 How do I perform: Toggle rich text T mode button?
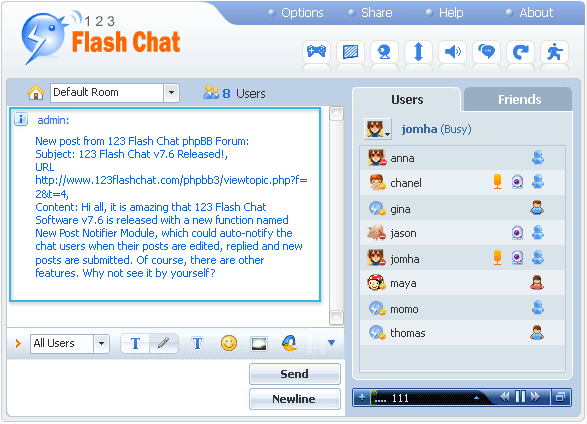pos(135,344)
